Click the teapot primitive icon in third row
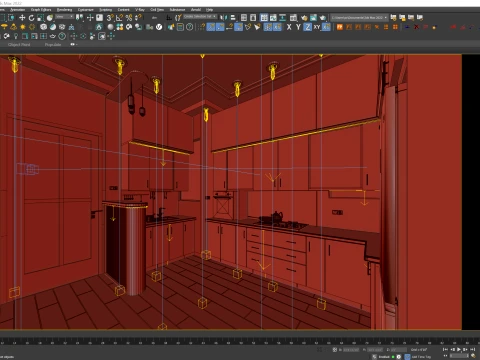Screen dimensions: 480x360 pyautogui.click(x=53, y=36)
